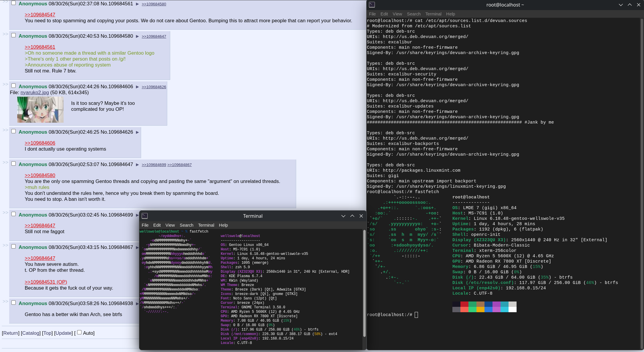
Task: Click the Update link
Action: (x=63, y=333)
